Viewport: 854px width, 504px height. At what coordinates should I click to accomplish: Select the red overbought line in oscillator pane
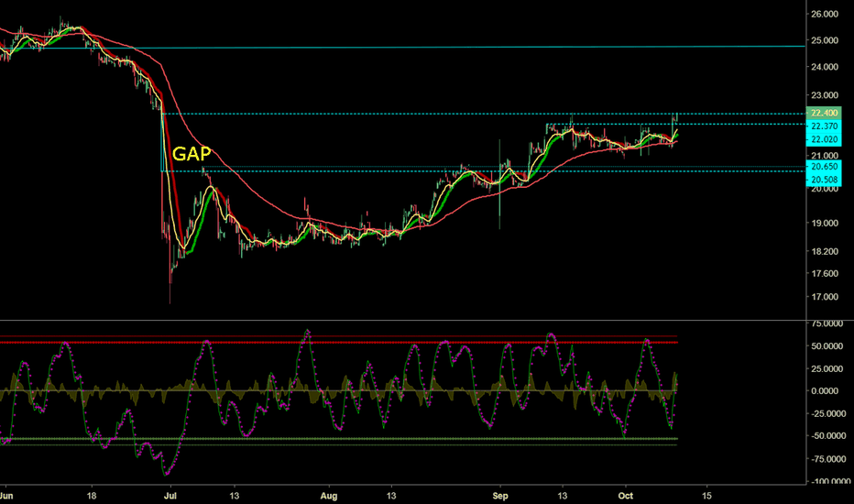click(339, 342)
